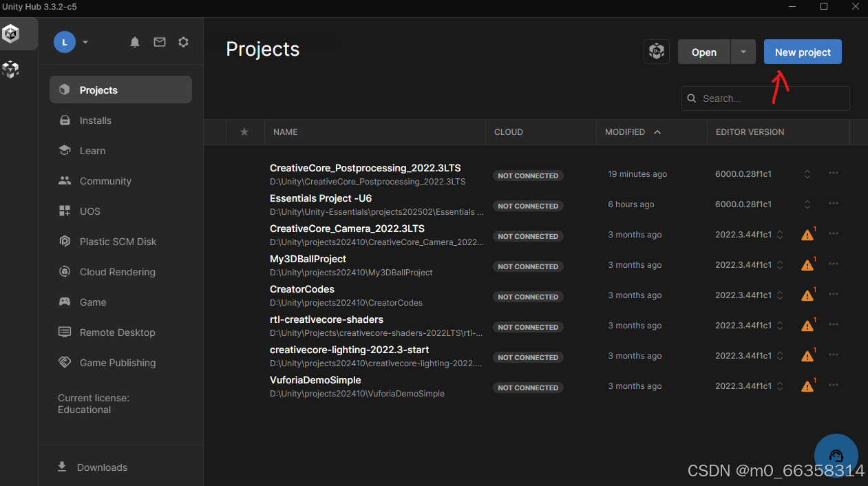Click the cube icon button left of Open
Viewport: 868px width, 486px height.
(657, 52)
